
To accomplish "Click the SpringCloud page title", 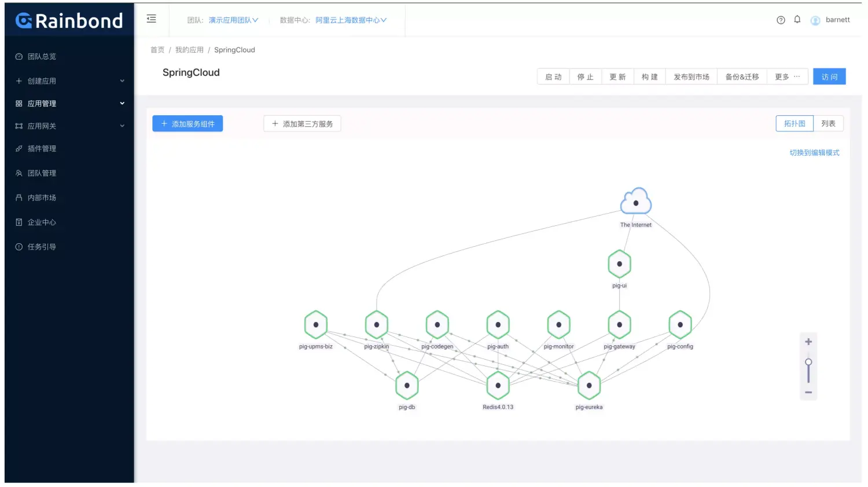I will [191, 73].
